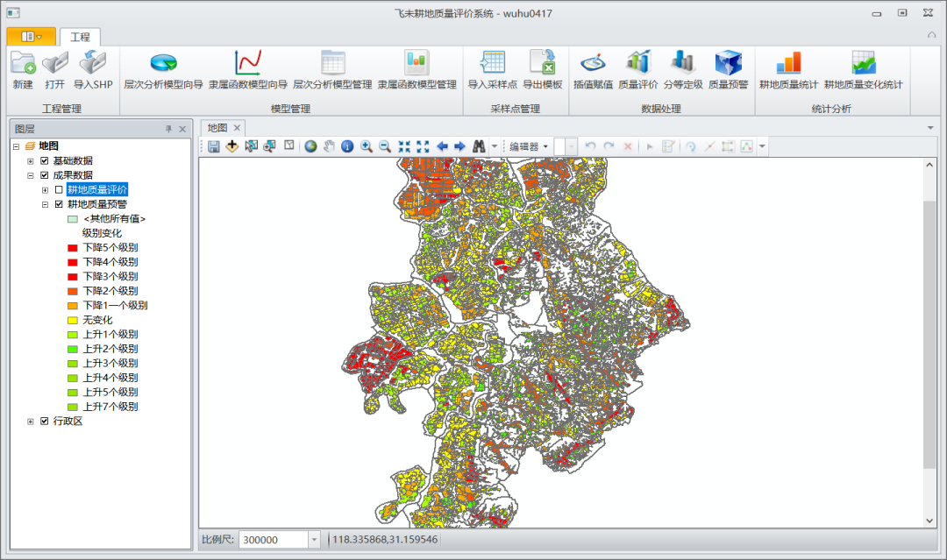Image resolution: width=947 pixels, height=560 pixels.
Task: Expand the 耕地质量评价 tree node
Action: click(x=45, y=190)
